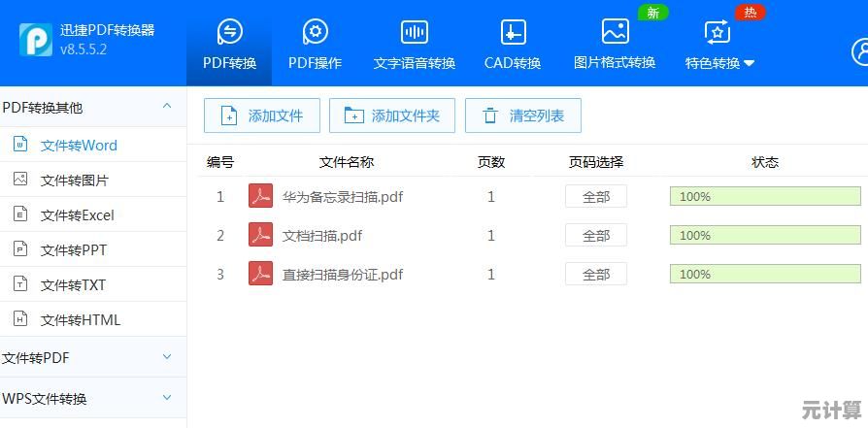The image size is (868, 428).
Task: Expand the 文件转PDF section
Action: tap(167, 357)
